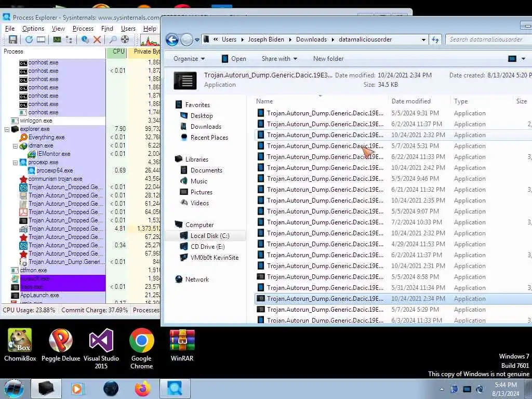The image size is (532, 399).
Task: Click the Find Handle magnifier icon
Action: 113,39
